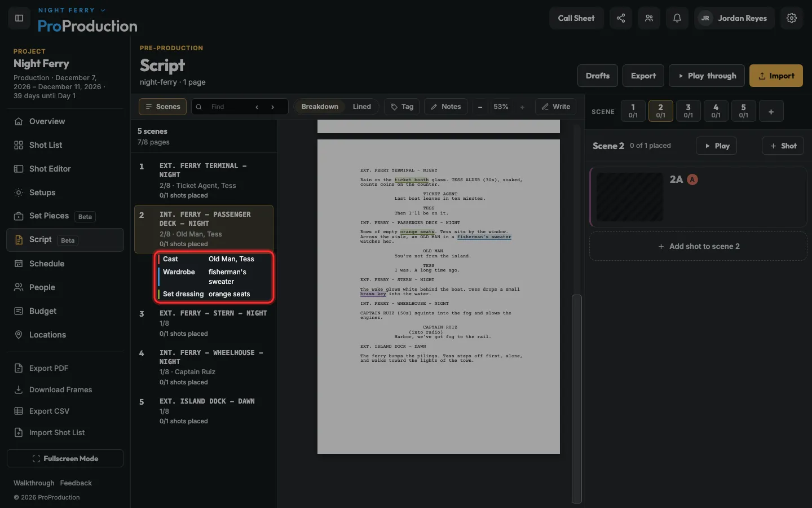Select scene 3 tab
The image size is (812, 508).
(688, 111)
